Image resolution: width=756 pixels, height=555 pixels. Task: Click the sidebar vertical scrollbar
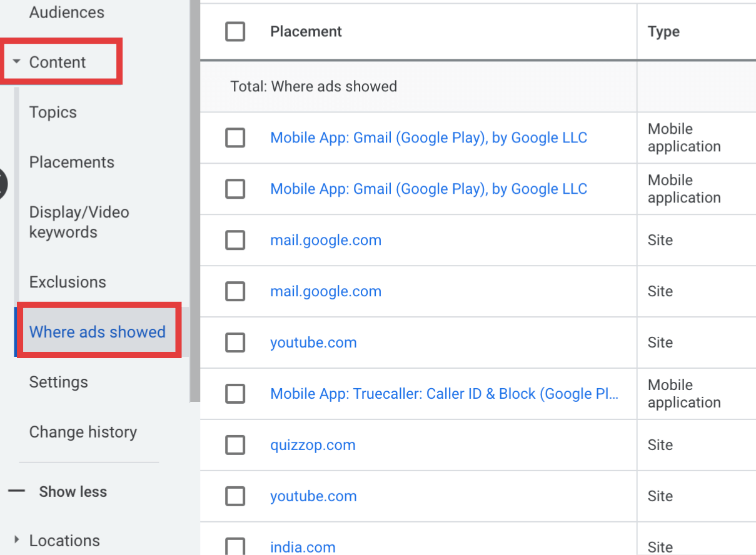coord(194,200)
